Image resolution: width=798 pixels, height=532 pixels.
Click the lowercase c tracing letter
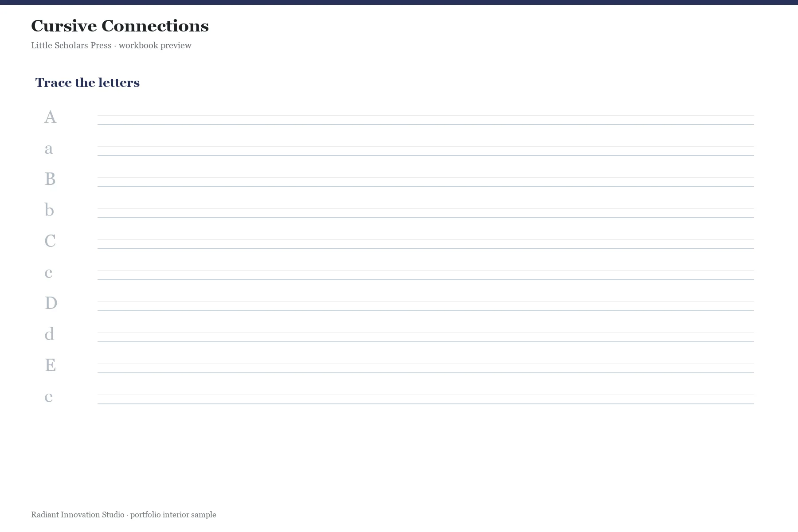49,273
